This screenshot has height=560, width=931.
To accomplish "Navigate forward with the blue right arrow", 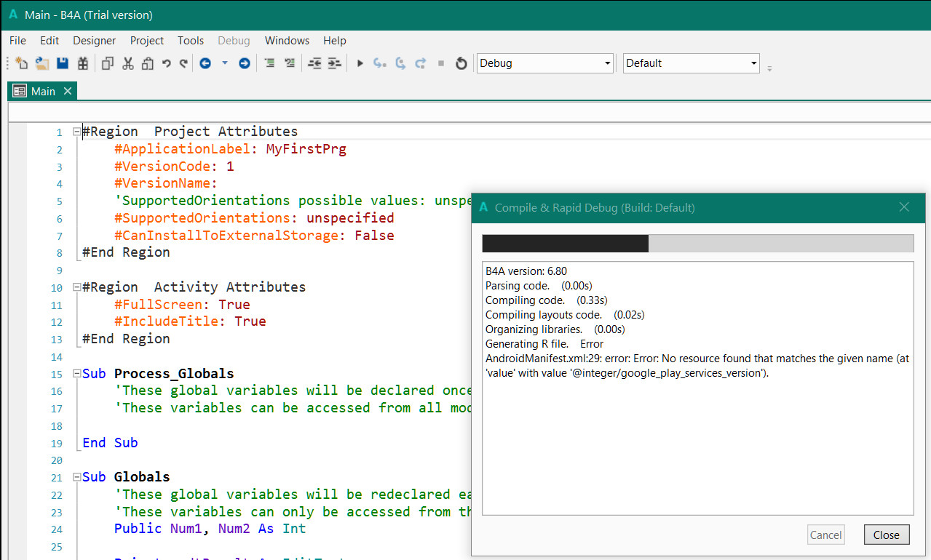I will (245, 63).
